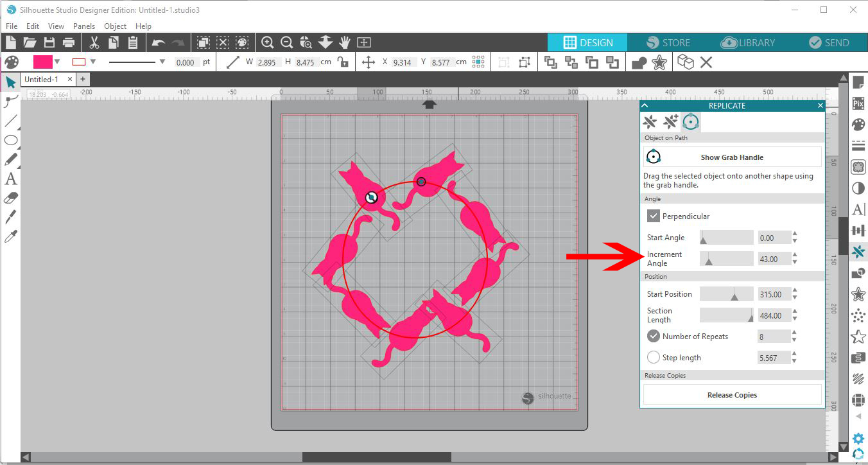
Task: Select the Edit Points tool
Action: click(x=10, y=101)
